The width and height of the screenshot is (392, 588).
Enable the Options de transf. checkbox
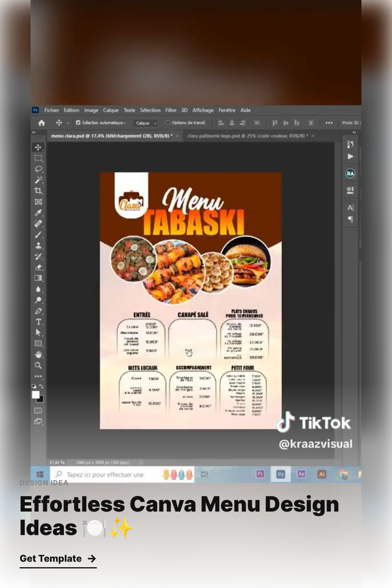pos(168,123)
